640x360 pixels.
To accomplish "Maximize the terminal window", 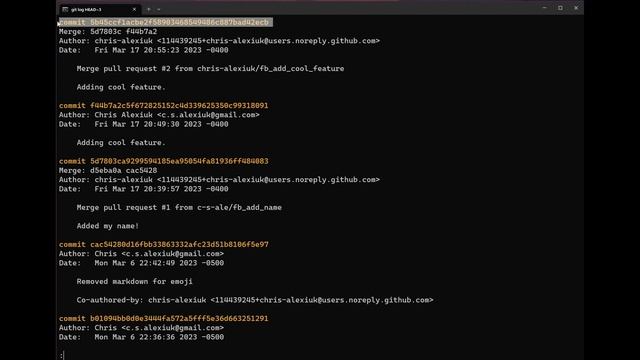I will (x=560, y=8).
